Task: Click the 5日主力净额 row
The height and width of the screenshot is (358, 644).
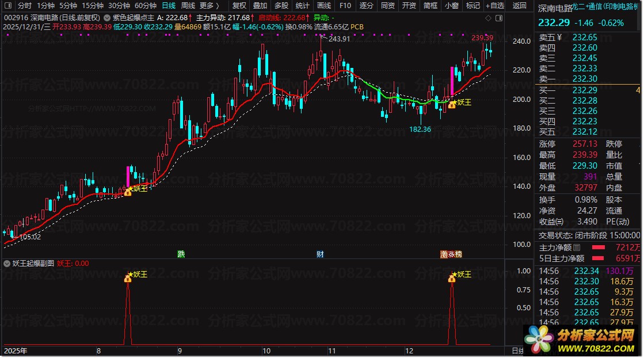Action: pyautogui.click(x=589, y=258)
